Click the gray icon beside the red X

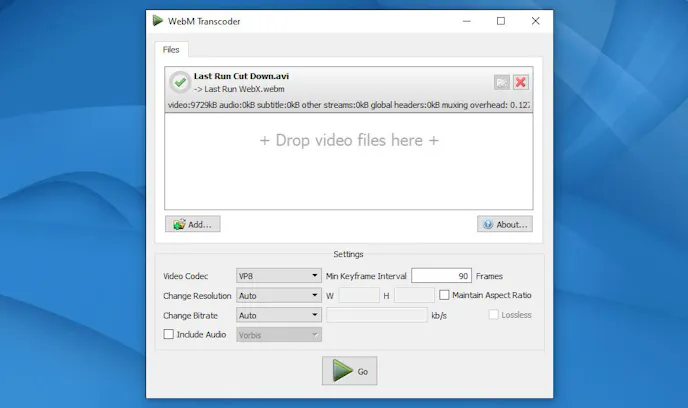coord(501,82)
